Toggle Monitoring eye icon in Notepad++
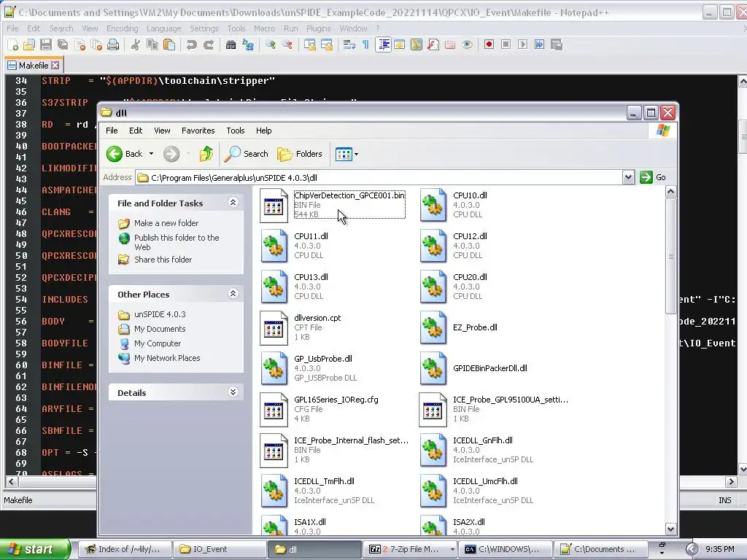The height and width of the screenshot is (560, 747). [467, 44]
